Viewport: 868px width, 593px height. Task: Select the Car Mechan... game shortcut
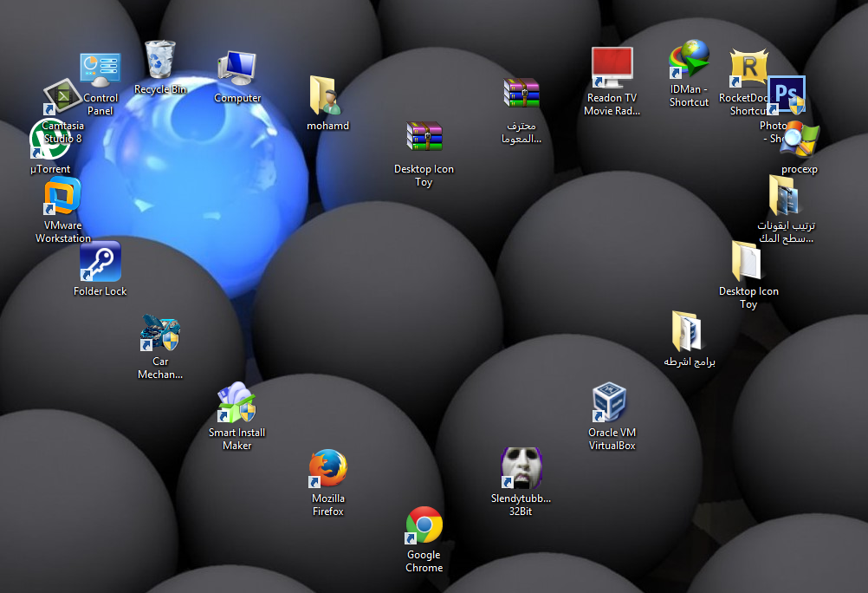pyautogui.click(x=160, y=333)
